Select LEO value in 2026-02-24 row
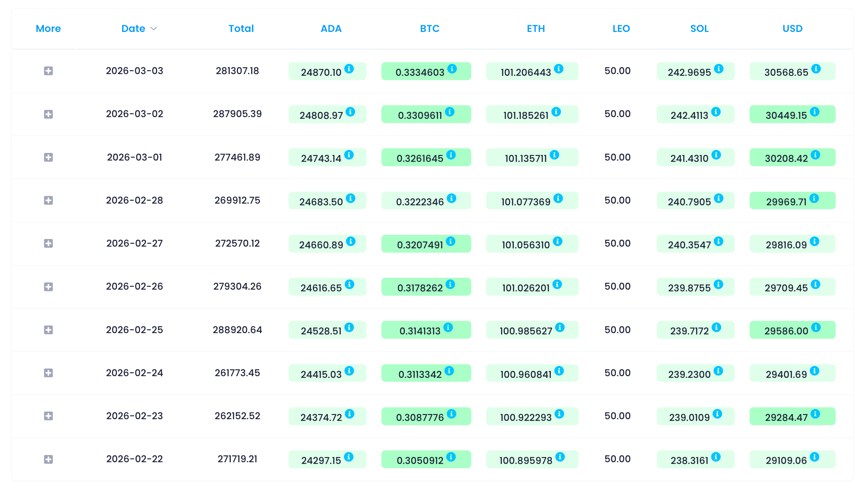The image size is (868, 484). point(618,373)
